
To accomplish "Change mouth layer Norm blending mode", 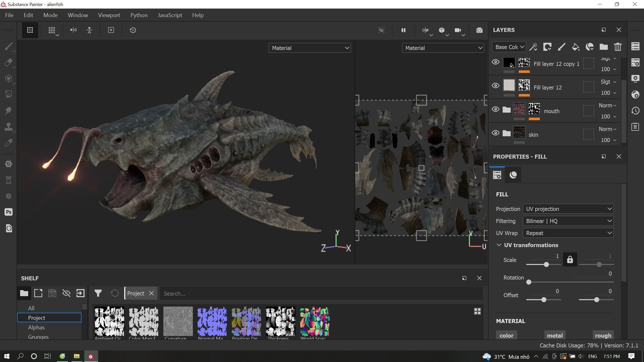I will pyautogui.click(x=607, y=106).
